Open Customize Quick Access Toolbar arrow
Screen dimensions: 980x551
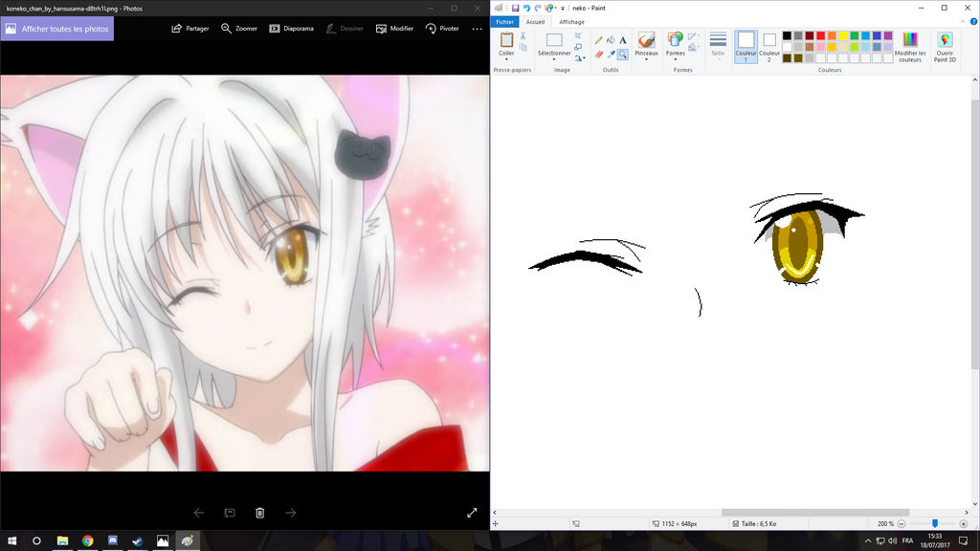click(563, 8)
